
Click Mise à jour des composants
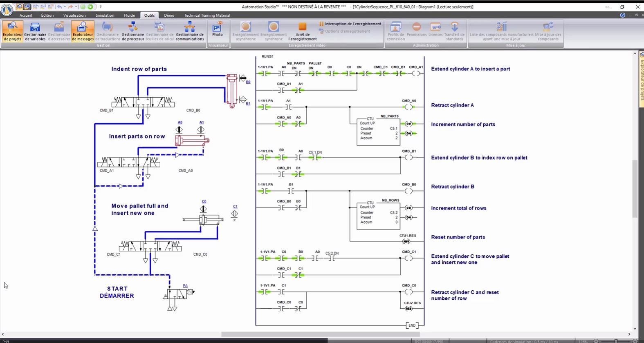pos(548,31)
